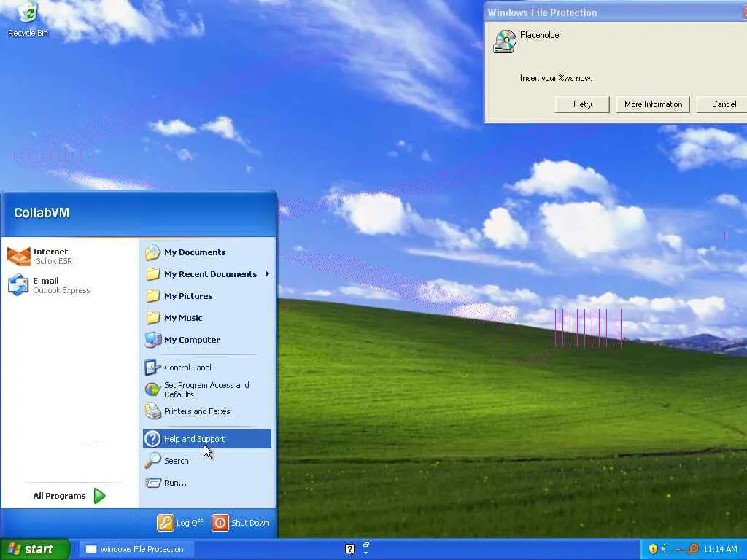Expand My Recent Documents submenu arrow
Viewport: 747px width, 560px height.
coord(268,274)
